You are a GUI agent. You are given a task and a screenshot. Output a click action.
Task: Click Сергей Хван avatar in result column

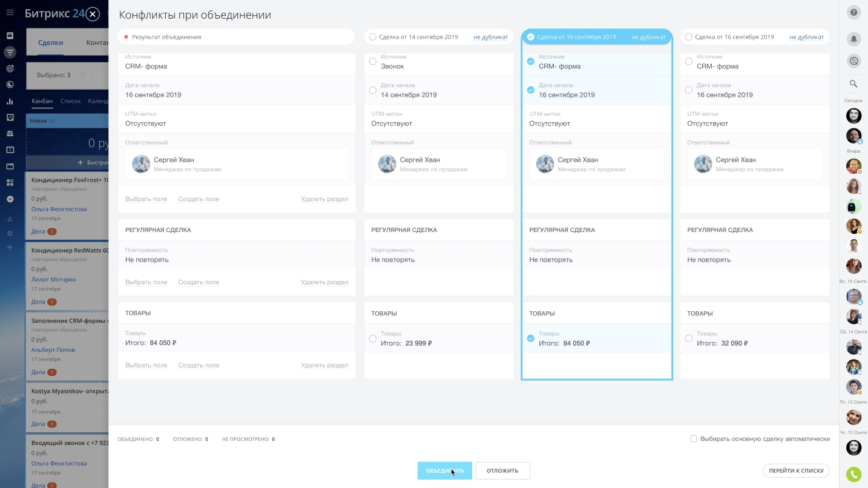(x=141, y=164)
